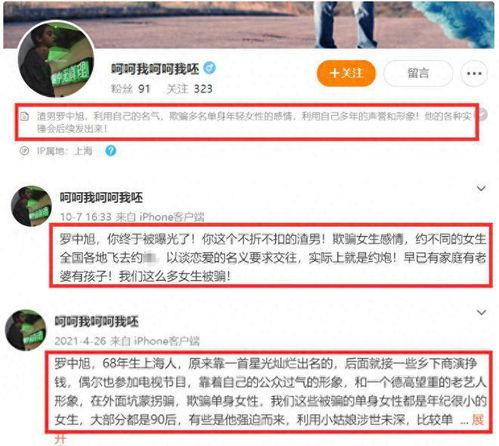
Task: Click the orange follow (+关注) button
Action: tap(346, 73)
